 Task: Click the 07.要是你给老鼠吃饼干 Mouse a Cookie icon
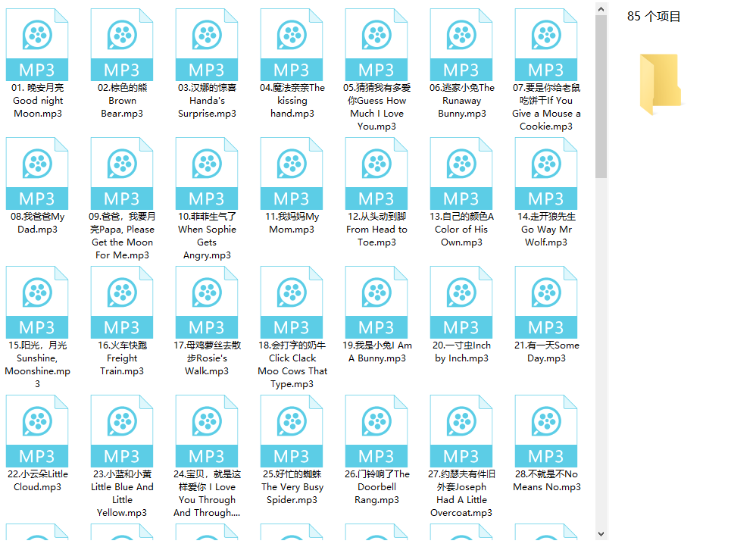[546, 45]
